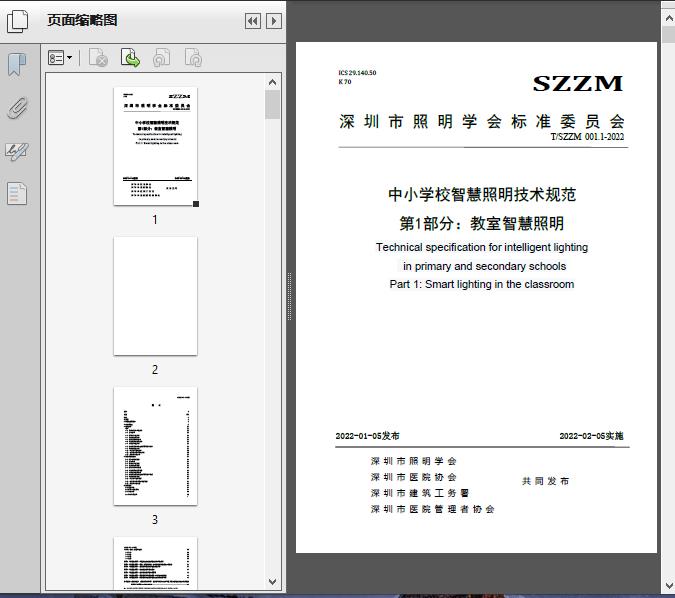Select page 1 thumbnail
The width and height of the screenshot is (675, 598).
click(x=155, y=146)
